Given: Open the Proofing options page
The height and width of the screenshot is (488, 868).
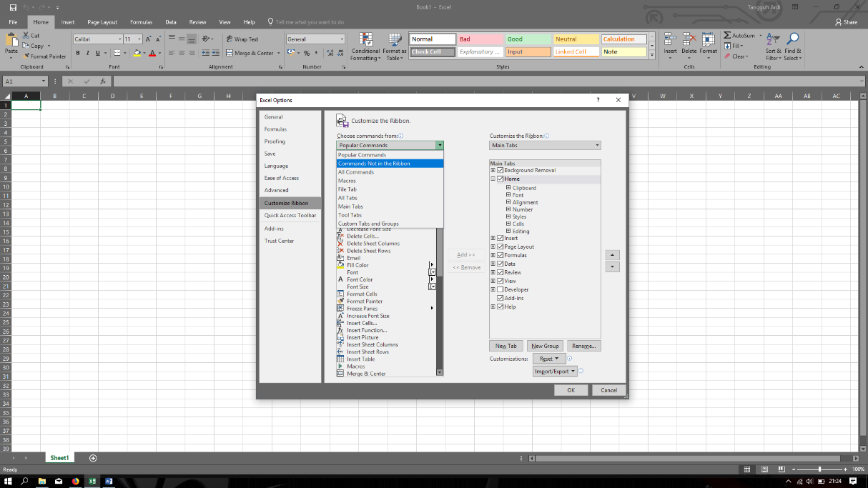Looking at the screenshot, I should click(x=276, y=141).
